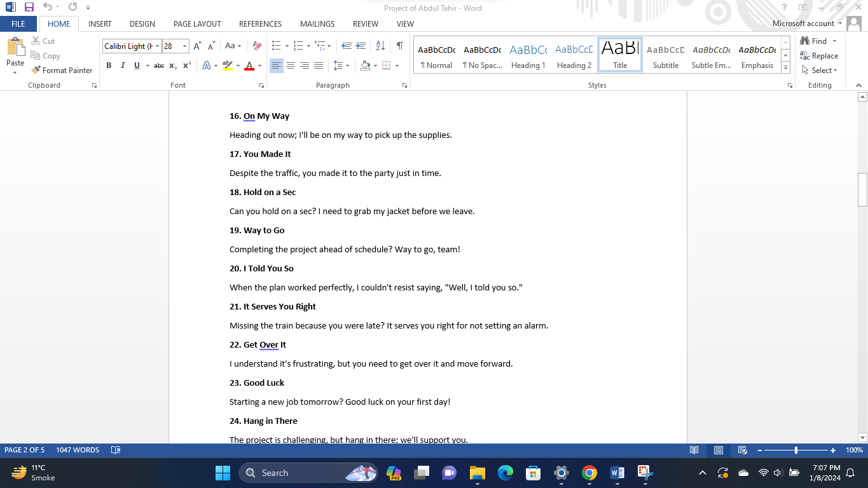Shrink font size with smaller A icon
This screenshot has height=488, width=868.
coord(212,46)
